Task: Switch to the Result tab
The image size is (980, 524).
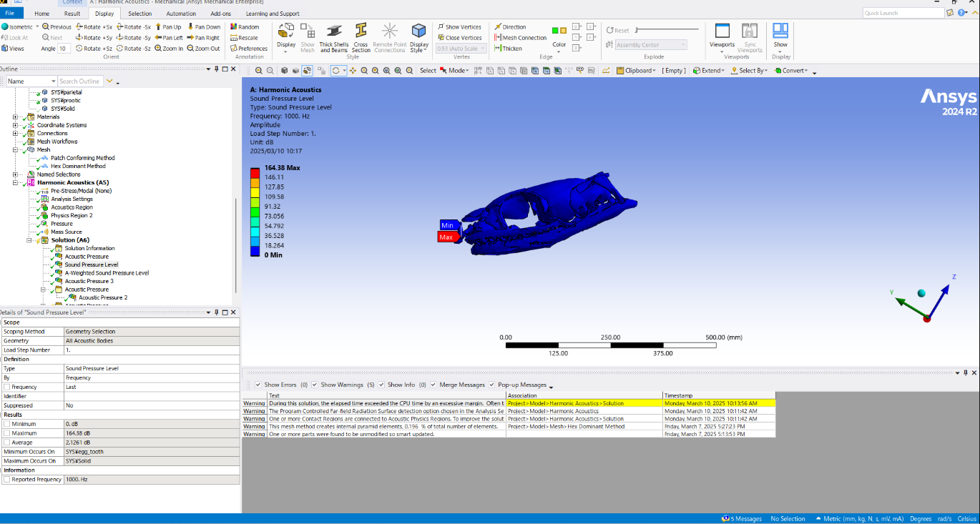Action: (x=72, y=13)
